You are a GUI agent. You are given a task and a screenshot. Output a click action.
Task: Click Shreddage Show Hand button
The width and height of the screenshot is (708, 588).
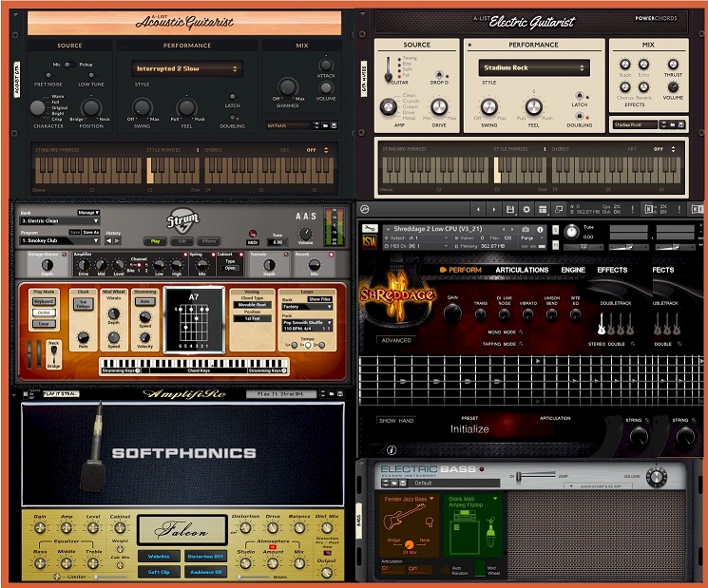[396, 421]
